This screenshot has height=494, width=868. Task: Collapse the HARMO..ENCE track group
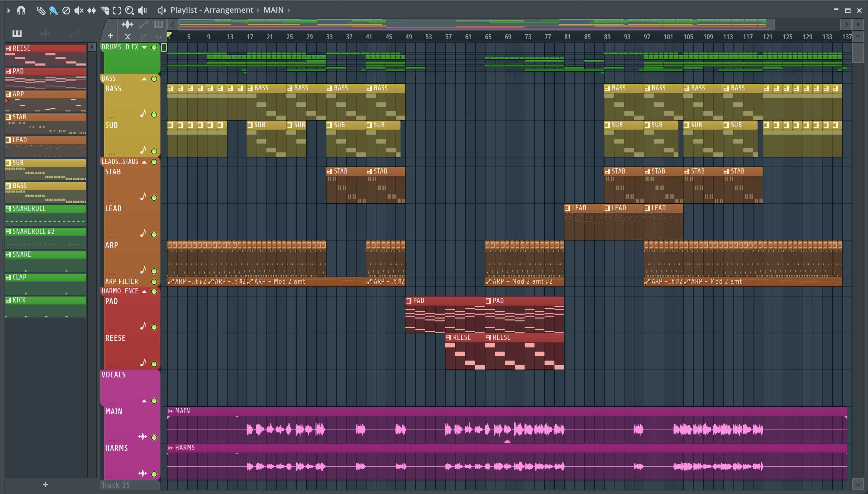click(x=144, y=292)
